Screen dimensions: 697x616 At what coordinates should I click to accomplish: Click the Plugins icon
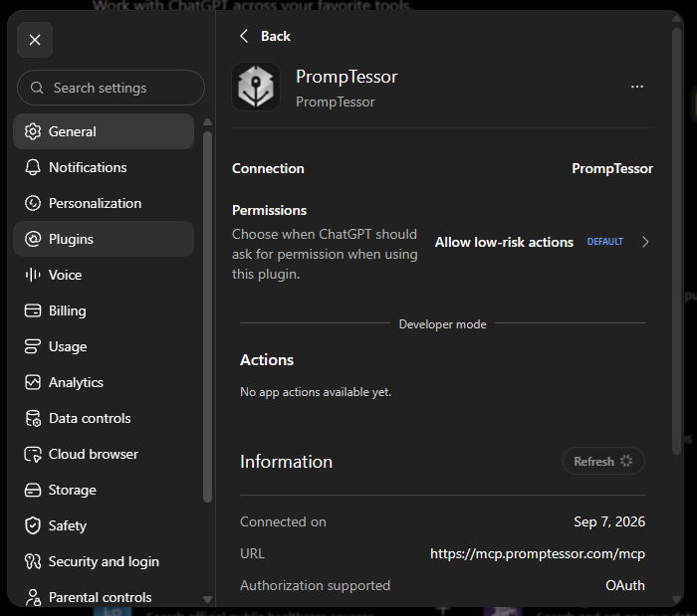pos(33,239)
